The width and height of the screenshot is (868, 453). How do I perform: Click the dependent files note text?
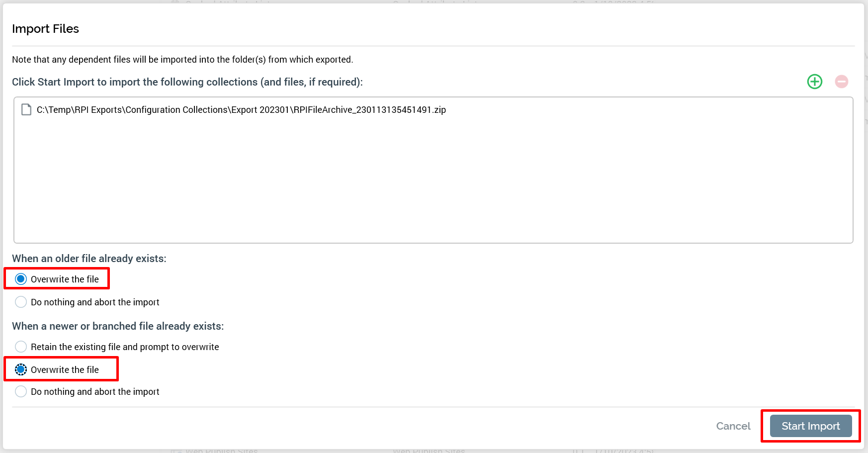182,60
